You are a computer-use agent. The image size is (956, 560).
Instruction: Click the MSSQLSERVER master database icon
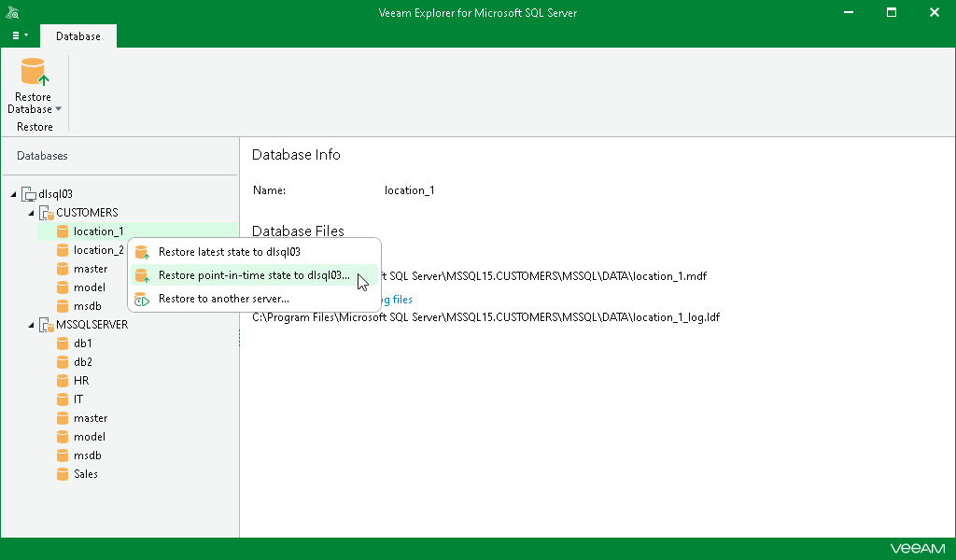tap(63, 418)
